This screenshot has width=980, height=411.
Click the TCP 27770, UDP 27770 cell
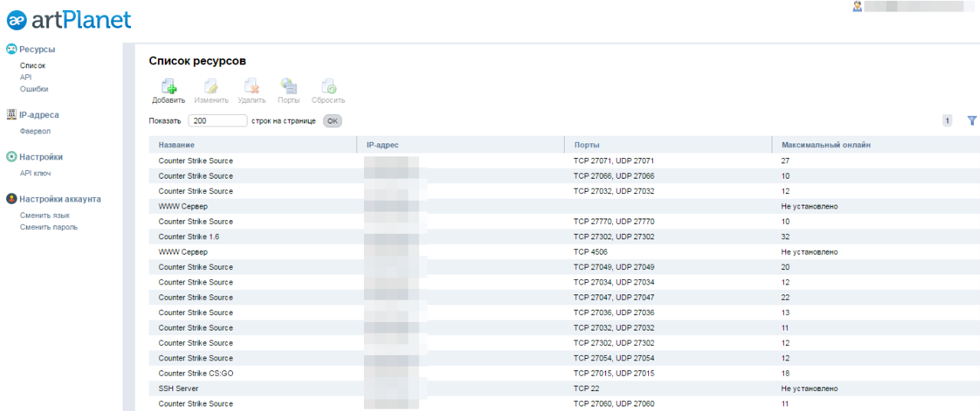pos(614,222)
